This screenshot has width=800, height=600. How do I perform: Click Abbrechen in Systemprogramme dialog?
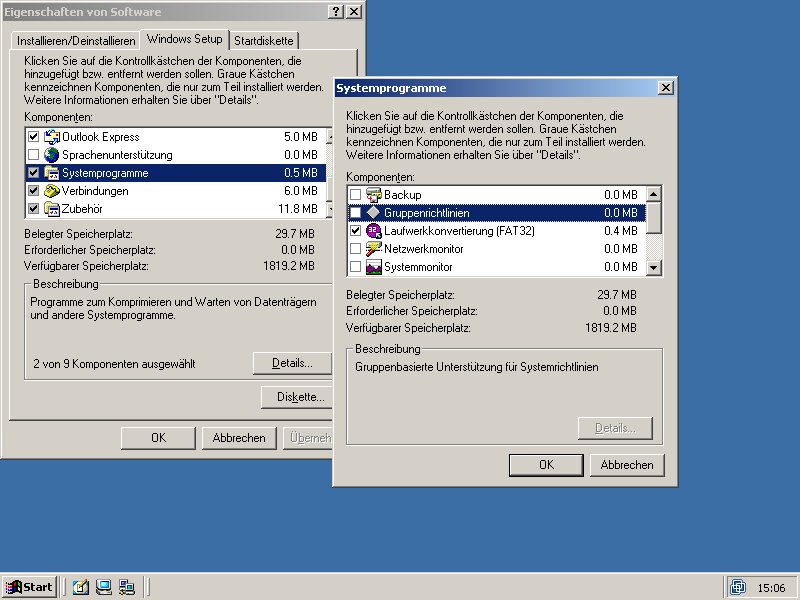point(627,465)
